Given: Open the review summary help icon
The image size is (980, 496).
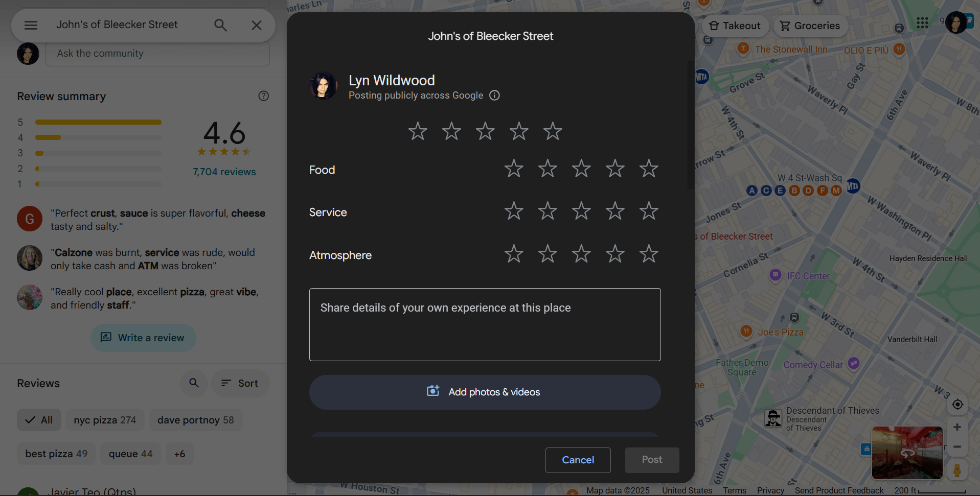Looking at the screenshot, I should click(263, 96).
